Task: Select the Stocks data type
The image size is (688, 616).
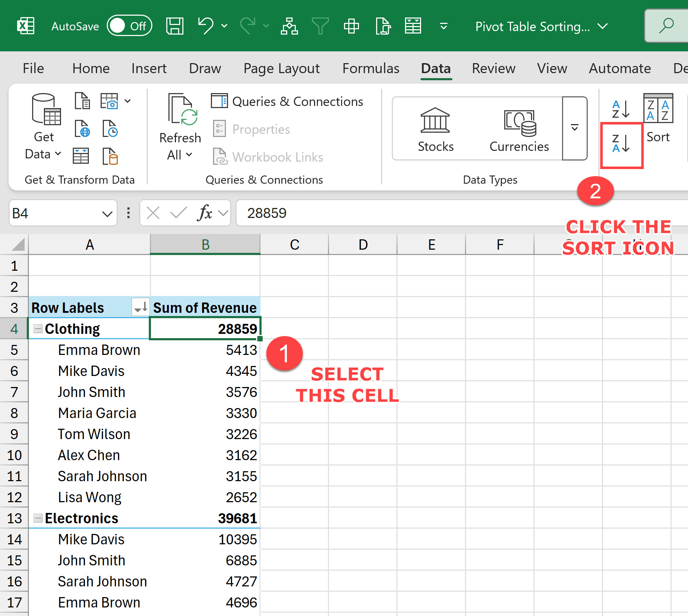Action: coord(435,129)
